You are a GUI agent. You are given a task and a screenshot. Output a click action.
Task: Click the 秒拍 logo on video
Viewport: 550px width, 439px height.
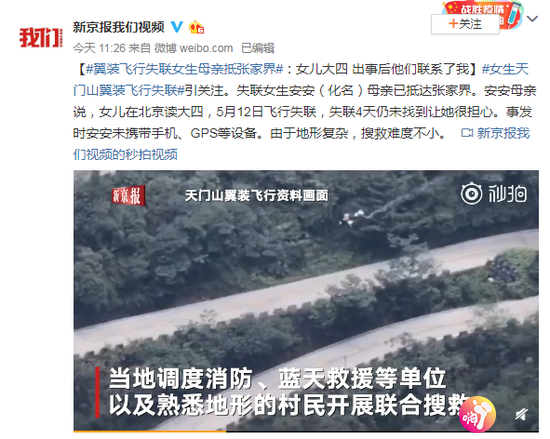click(494, 193)
